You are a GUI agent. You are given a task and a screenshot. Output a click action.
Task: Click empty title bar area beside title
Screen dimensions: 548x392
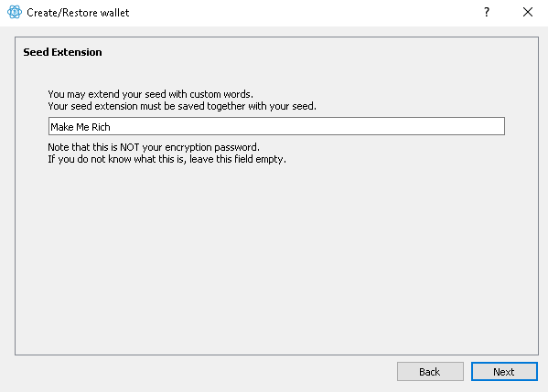[304, 13]
